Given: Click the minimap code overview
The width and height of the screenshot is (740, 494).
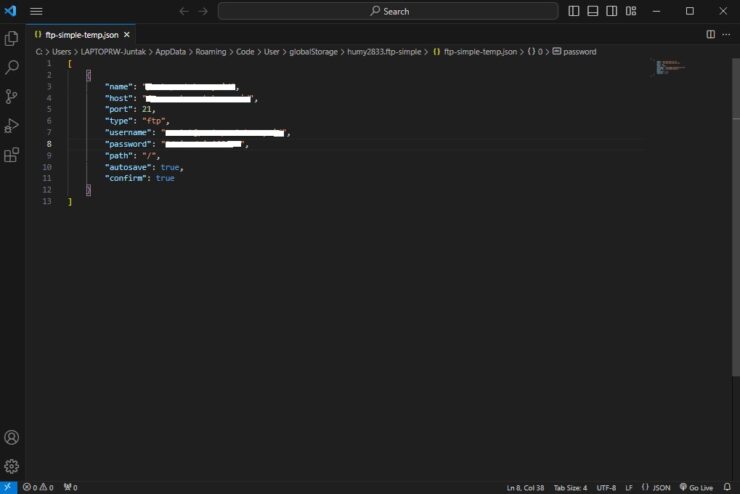Looking at the screenshot, I should click(670, 67).
